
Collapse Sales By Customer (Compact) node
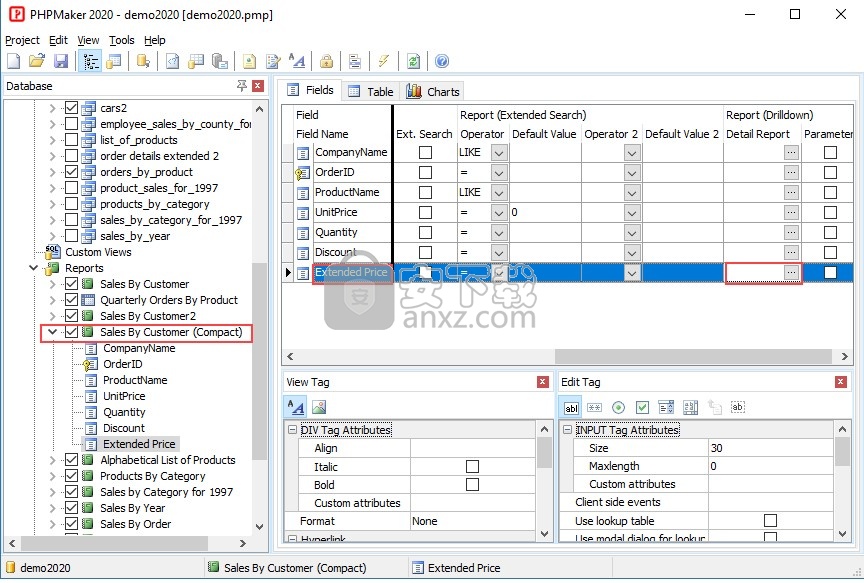[52, 332]
